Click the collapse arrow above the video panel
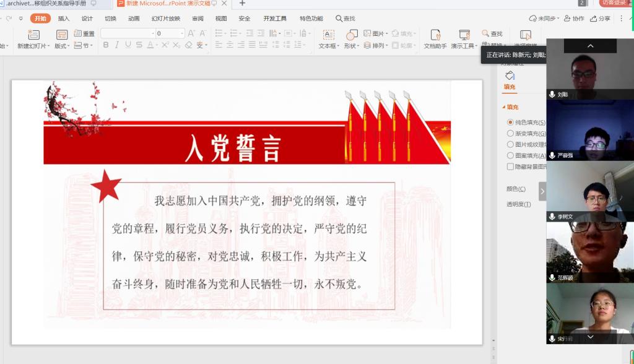634x364 pixels. click(x=590, y=46)
